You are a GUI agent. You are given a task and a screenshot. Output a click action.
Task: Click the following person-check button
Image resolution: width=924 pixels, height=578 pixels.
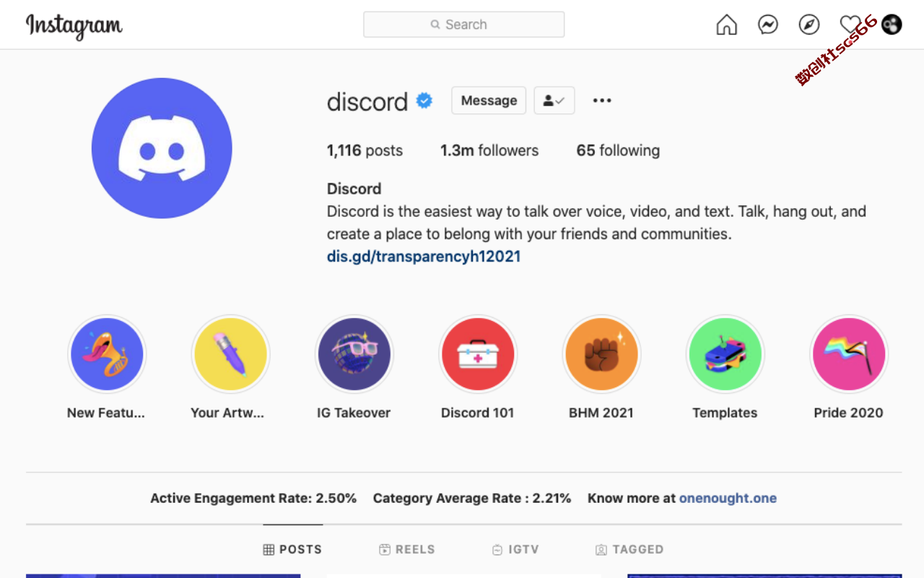[x=554, y=100]
